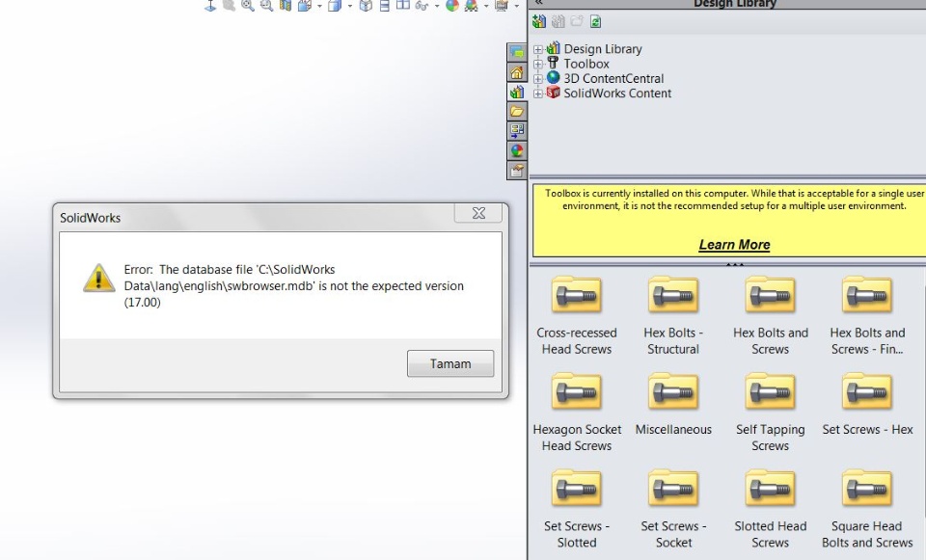The width and height of the screenshot is (926, 560).
Task: Expand the Design Library tree node
Action: 538,49
